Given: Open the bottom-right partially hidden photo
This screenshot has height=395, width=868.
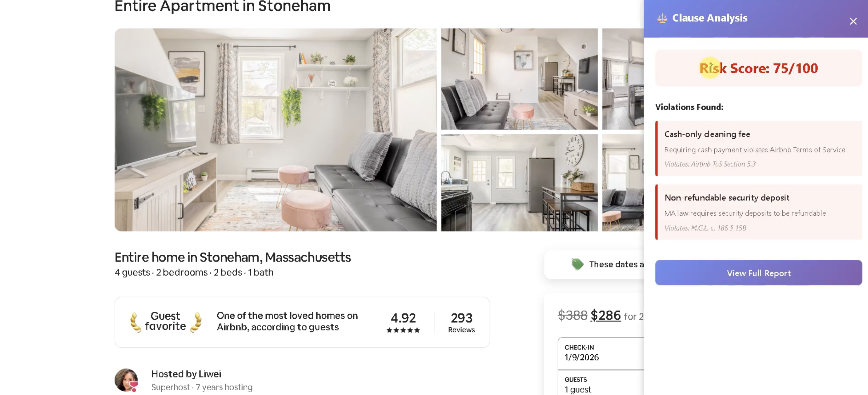Looking at the screenshot, I should coord(623,183).
